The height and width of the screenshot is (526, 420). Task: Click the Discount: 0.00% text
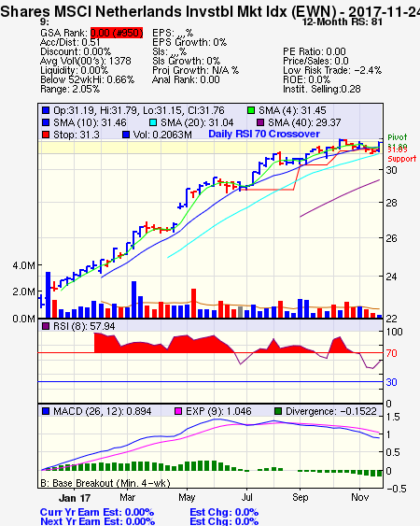click(x=76, y=51)
